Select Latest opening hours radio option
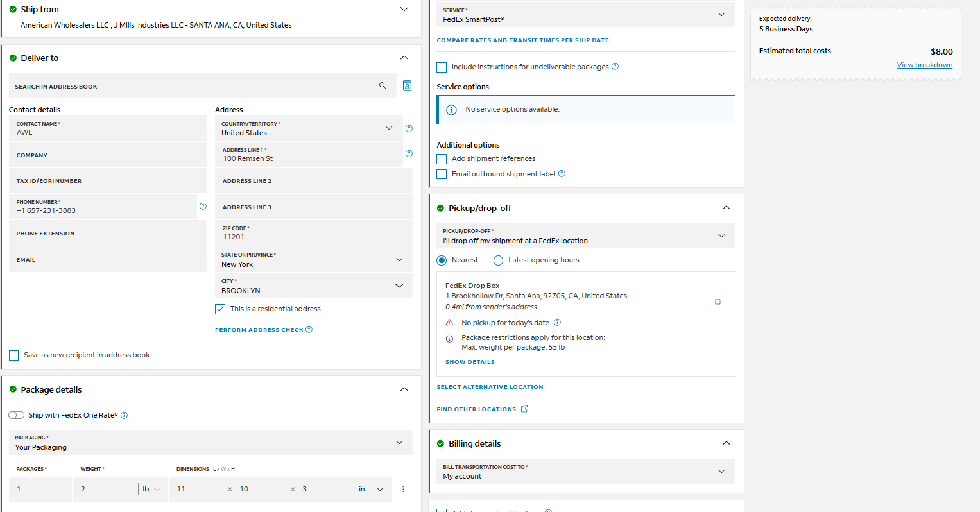The image size is (980, 512). coord(498,260)
